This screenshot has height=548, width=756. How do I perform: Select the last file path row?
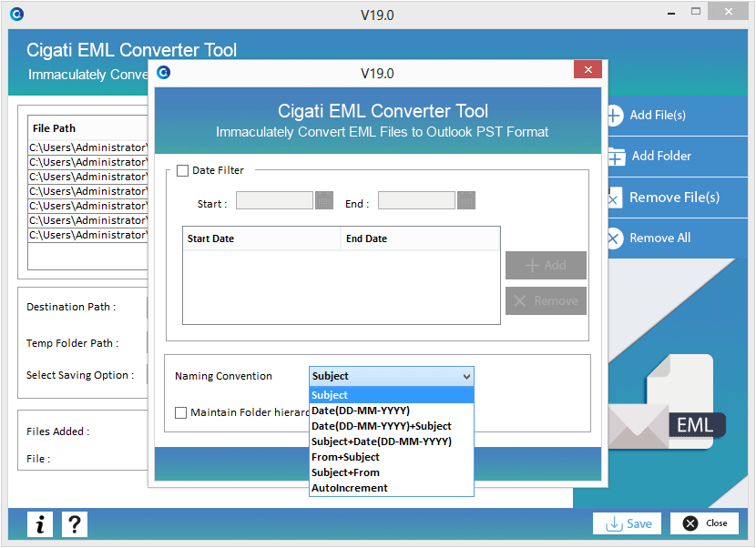coord(87,235)
